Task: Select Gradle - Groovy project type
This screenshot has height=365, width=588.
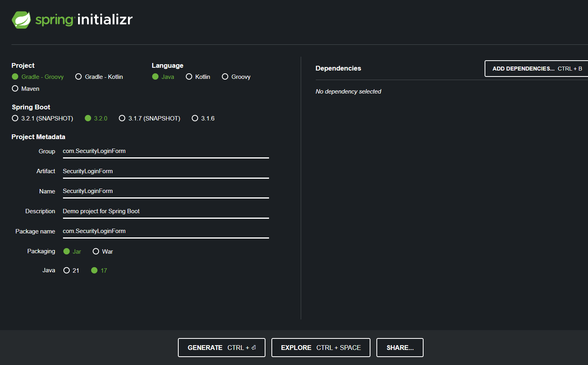Action: (x=38, y=76)
